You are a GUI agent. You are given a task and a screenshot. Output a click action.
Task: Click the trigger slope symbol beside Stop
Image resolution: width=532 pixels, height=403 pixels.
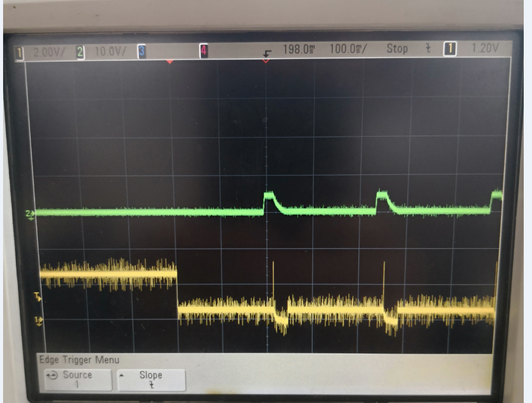[428, 49]
